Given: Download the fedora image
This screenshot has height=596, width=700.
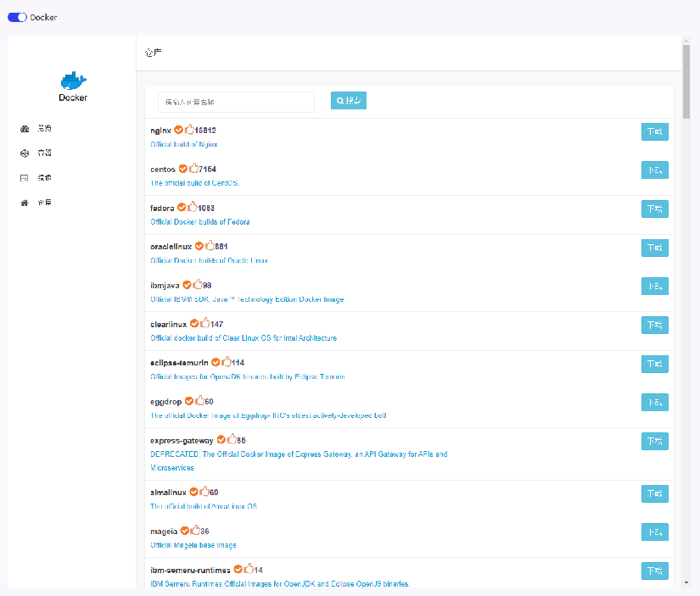Looking at the screenshot, I should tap(655, 209).
